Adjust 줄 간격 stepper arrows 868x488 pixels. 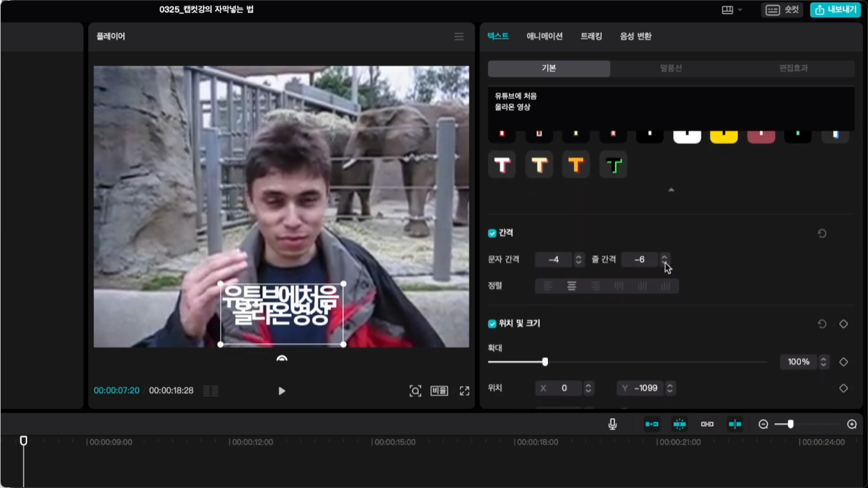664,259
